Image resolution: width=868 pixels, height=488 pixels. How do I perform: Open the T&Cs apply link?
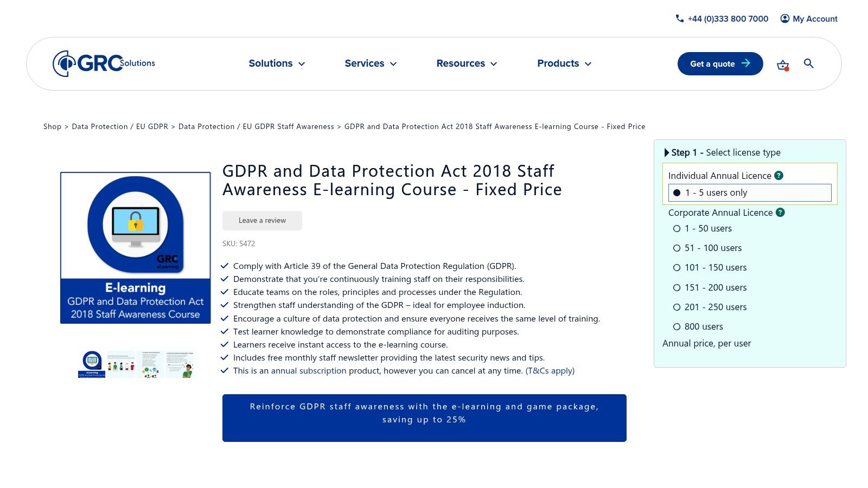point(550,370)
